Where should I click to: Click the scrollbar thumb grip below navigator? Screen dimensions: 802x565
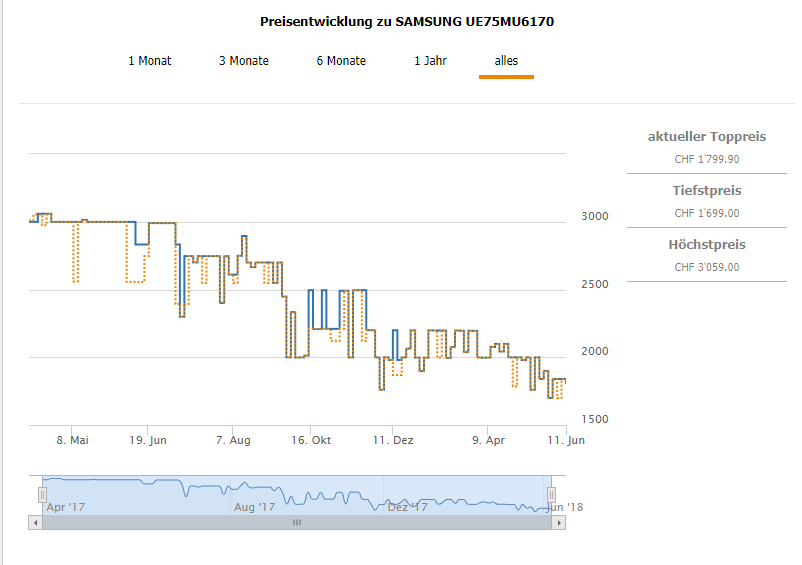296,522
